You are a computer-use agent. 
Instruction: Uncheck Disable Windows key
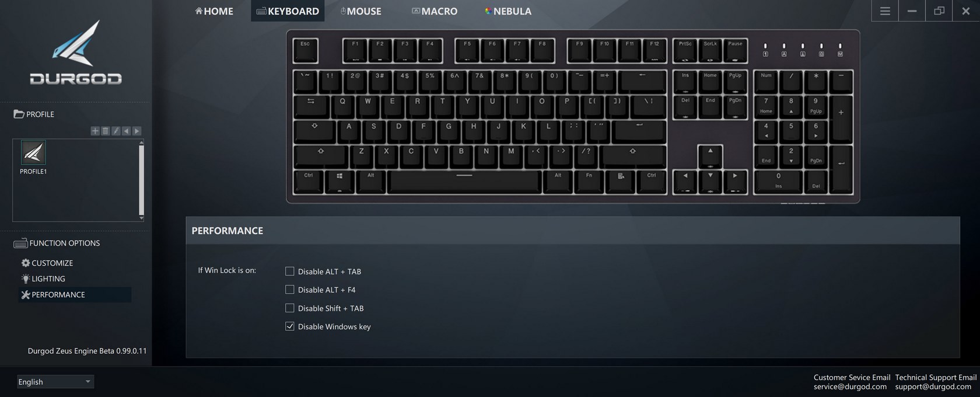pos(289,326)
